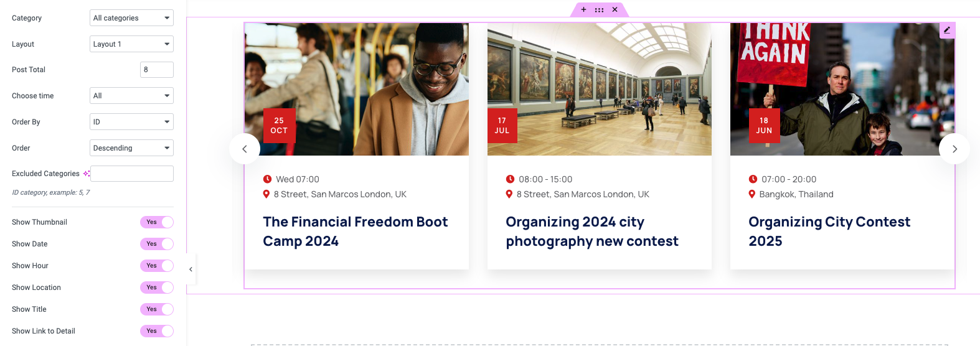Open The Financial Freedom Boot Camp 2024 link

point(355,231)
